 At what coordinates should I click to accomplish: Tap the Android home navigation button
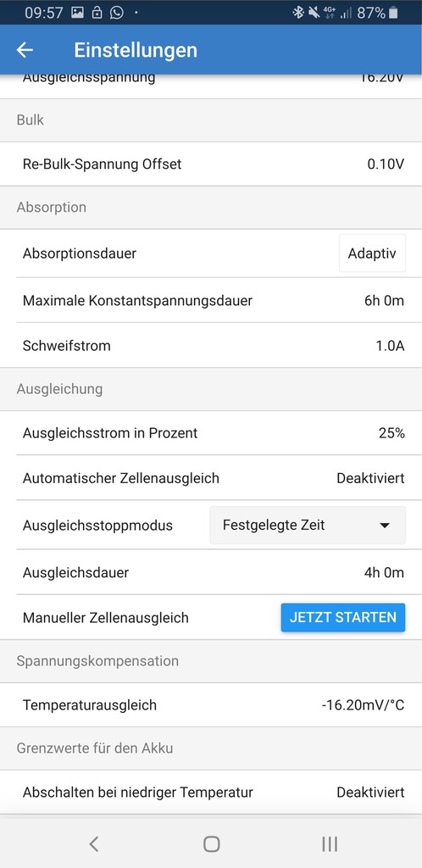tap(211, 843)
